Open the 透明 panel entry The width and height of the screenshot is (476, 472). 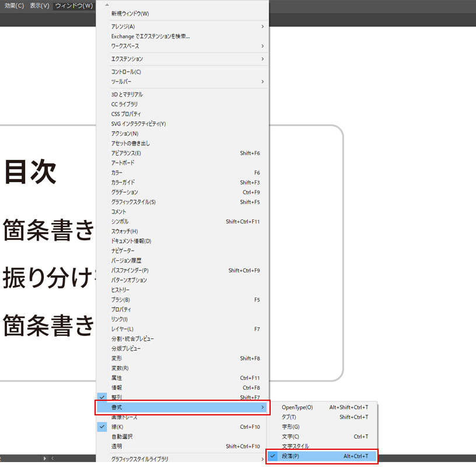pyautogui.click(x=182, y=446)
